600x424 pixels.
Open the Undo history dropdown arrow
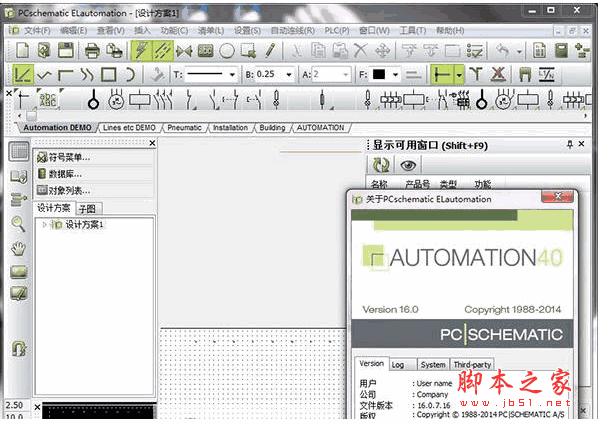pyautogui.click(x=519, y=51)
